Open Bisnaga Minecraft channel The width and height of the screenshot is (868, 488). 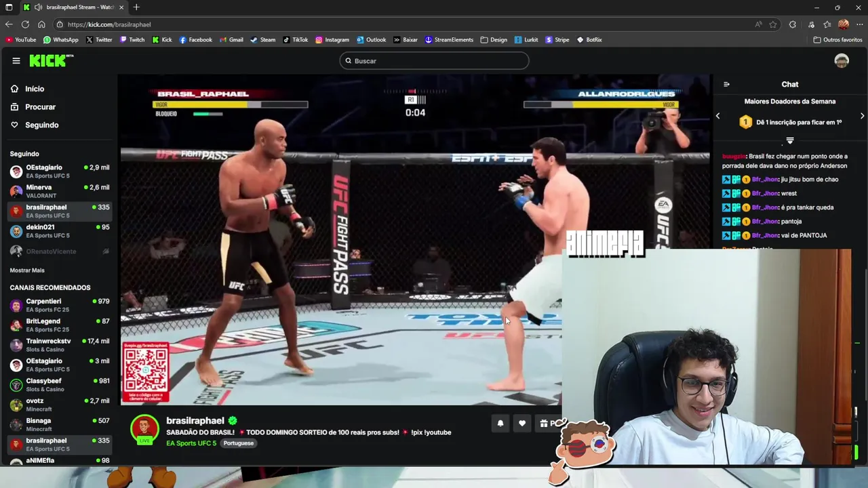tap(60, 424)
